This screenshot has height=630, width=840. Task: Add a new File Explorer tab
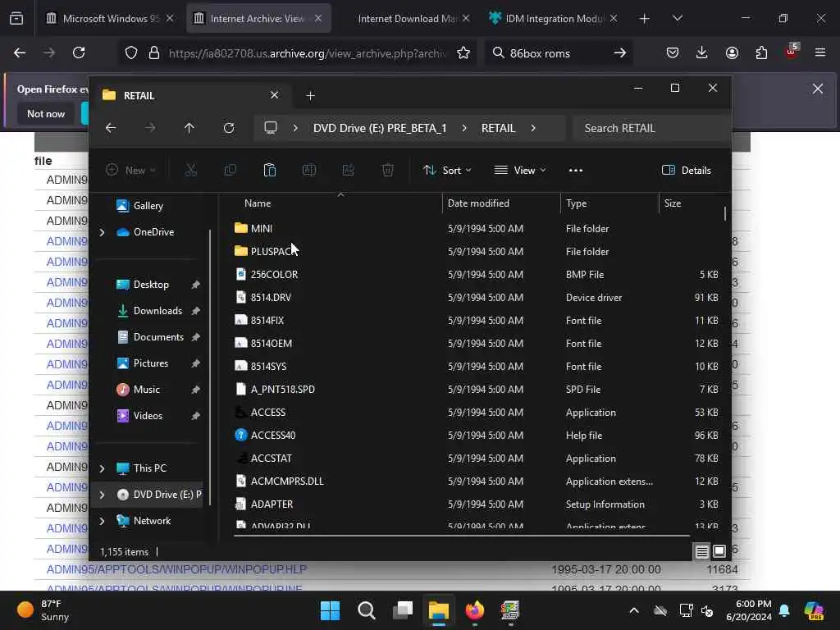coord(310,95)
